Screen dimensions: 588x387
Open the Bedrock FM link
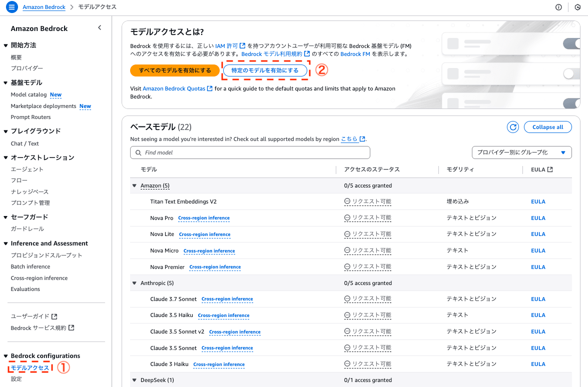click(x=355, y=53)
